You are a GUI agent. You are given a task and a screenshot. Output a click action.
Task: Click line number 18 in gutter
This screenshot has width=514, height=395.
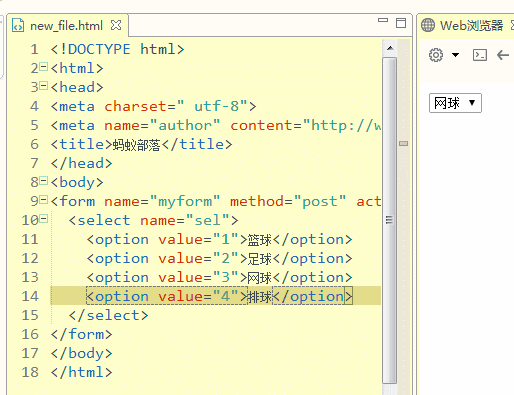tap(30, 372)
